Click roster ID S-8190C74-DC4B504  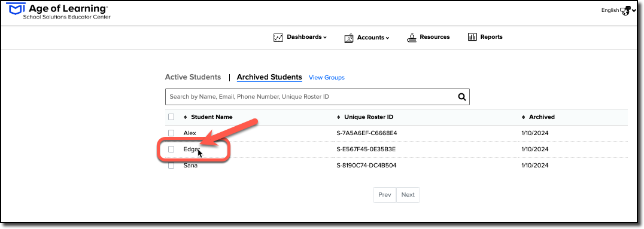click(x=366, y=166)
